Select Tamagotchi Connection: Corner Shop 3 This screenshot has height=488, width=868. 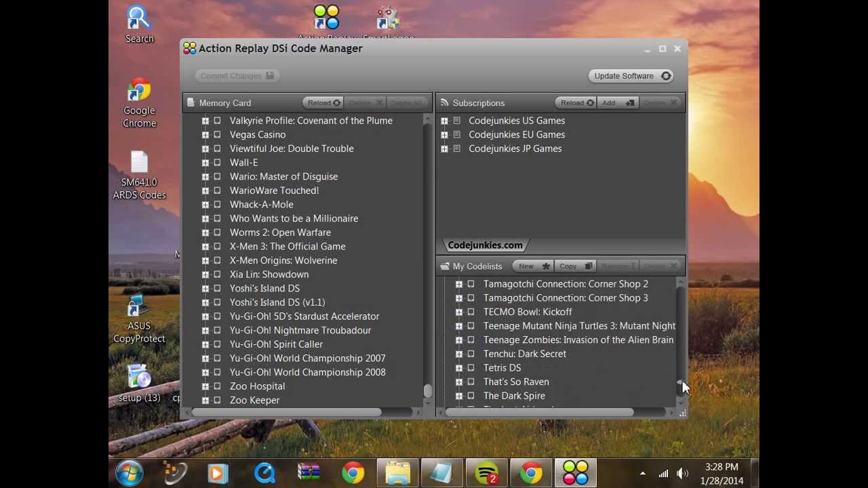click(x=566, y=298)
